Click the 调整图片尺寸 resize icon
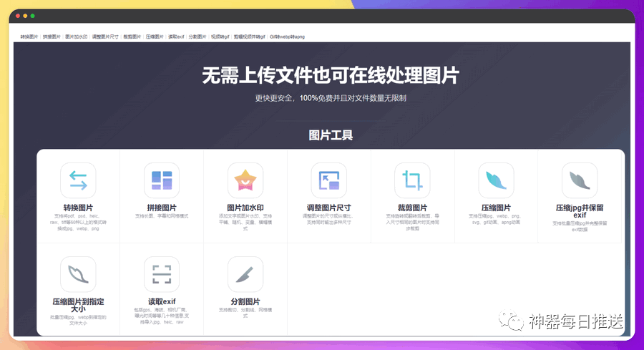 [329, 180]
